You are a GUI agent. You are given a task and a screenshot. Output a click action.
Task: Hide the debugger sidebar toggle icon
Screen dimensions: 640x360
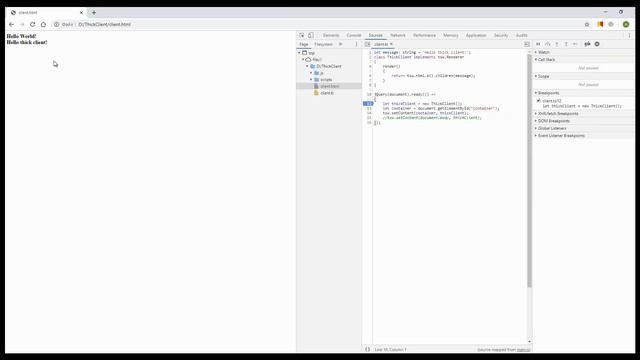point(527,44)
